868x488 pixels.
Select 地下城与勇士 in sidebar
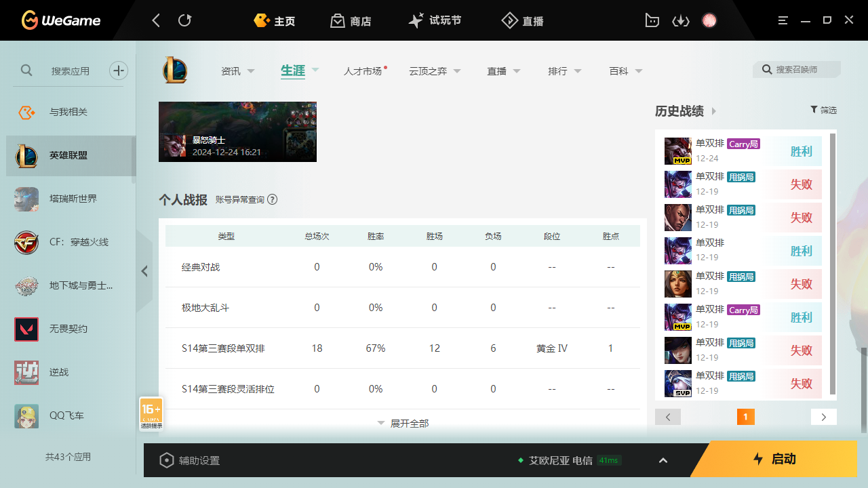(71, 285)
